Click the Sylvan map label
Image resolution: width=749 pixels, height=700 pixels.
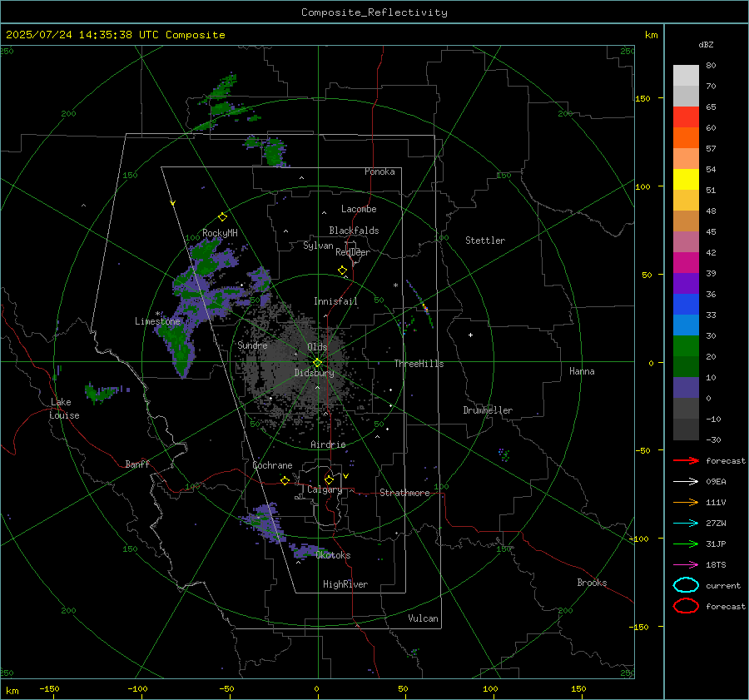coord(318,246)
